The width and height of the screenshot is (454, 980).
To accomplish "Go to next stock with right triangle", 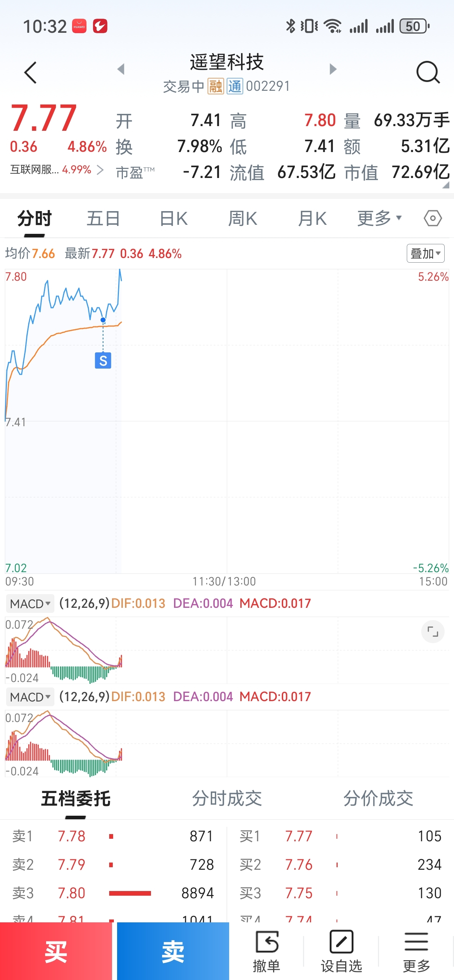I will 333,69.
